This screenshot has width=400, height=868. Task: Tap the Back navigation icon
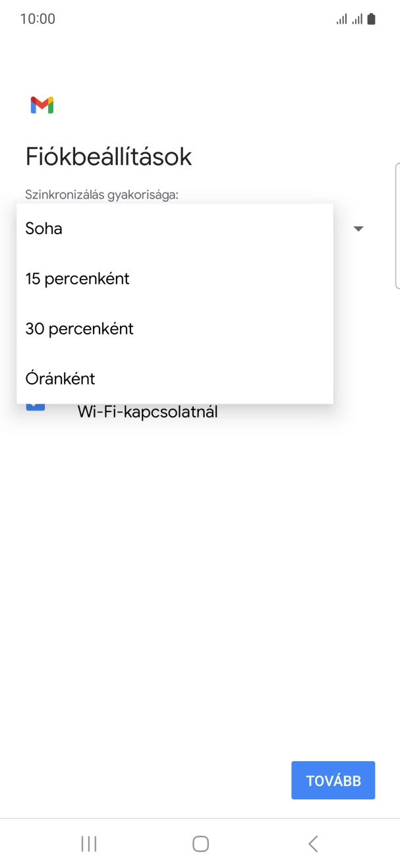312,843
